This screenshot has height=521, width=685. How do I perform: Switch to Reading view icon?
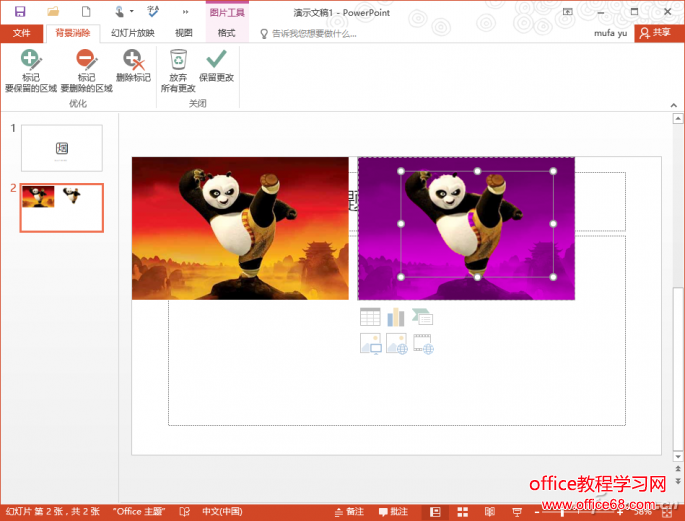coord(490,511)
